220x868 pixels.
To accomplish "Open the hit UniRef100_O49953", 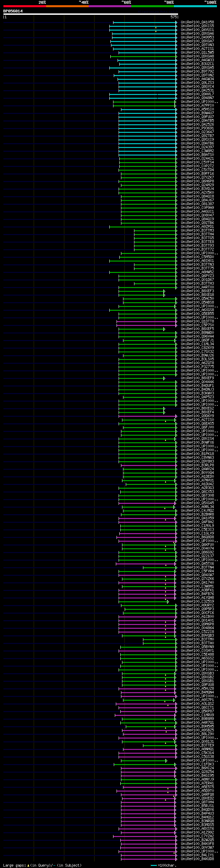I will point(197,38).
